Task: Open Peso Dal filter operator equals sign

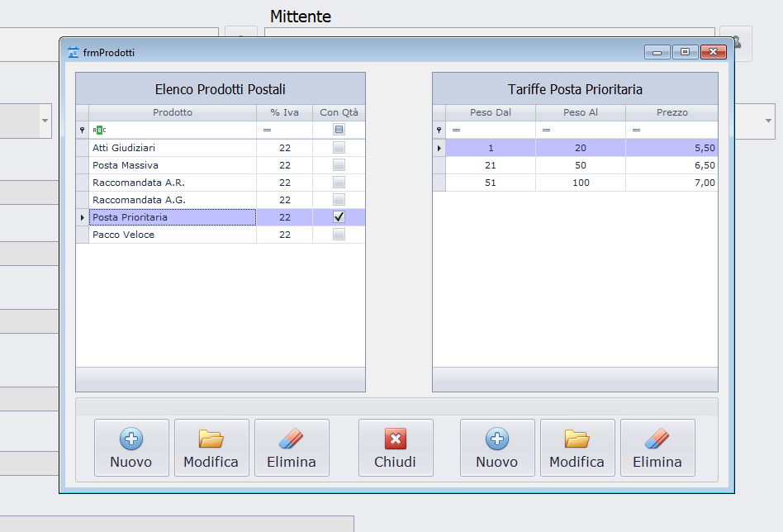Action: pyautogui.click(x=456, y=131)
